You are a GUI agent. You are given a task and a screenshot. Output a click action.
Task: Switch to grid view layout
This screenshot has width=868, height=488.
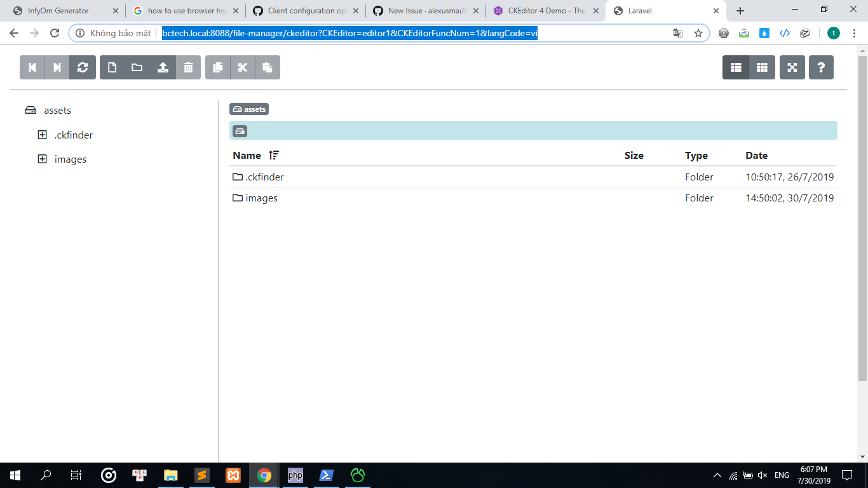tap(762, 67)
